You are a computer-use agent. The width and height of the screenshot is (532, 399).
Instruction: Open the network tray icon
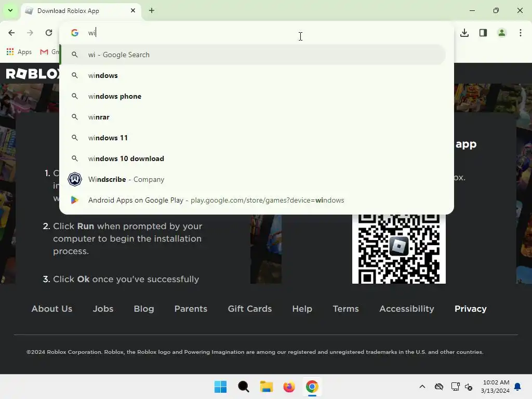tap(455, 387)
